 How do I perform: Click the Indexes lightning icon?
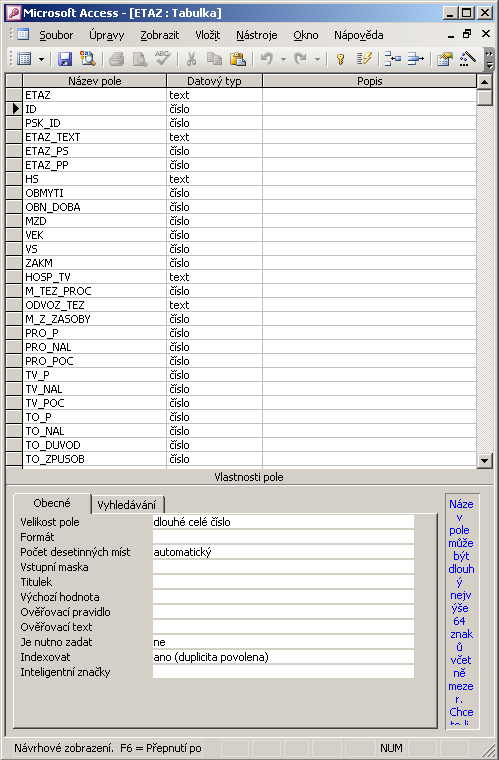pos(364,59)
